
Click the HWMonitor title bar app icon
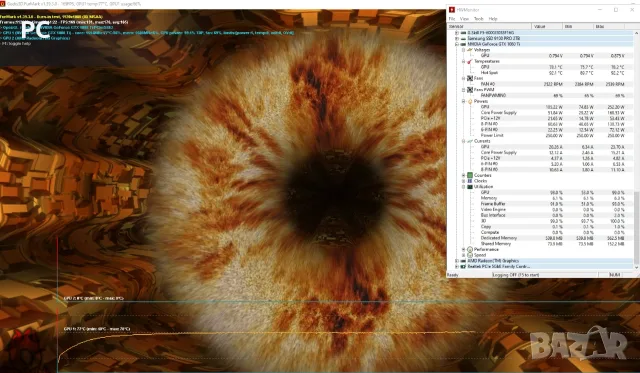coord(452,10)
